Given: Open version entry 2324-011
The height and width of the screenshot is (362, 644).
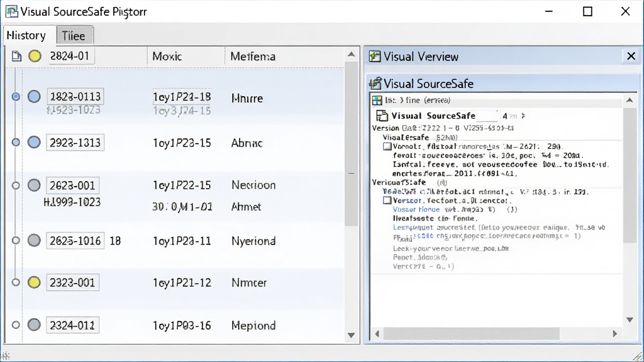Looking at the screenshot, I should (x=72, y=325).
